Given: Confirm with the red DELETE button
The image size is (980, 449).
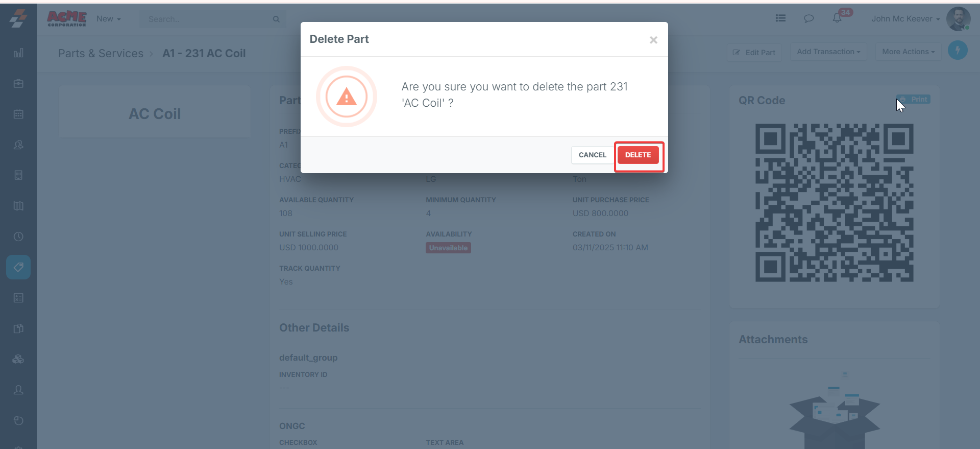Looking at the screenshot, I should (x=638, y=155).
